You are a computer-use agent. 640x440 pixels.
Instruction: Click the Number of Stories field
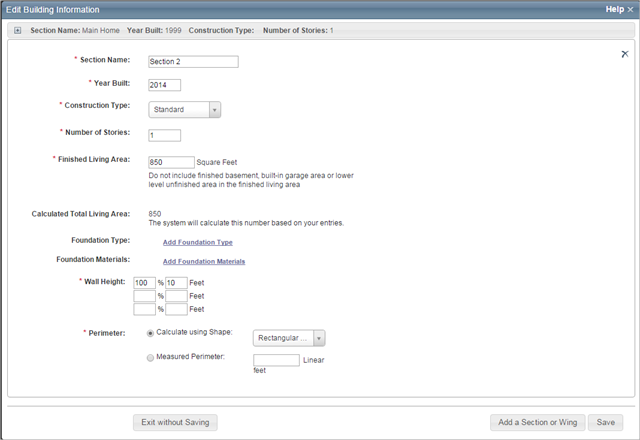point(164,135)
